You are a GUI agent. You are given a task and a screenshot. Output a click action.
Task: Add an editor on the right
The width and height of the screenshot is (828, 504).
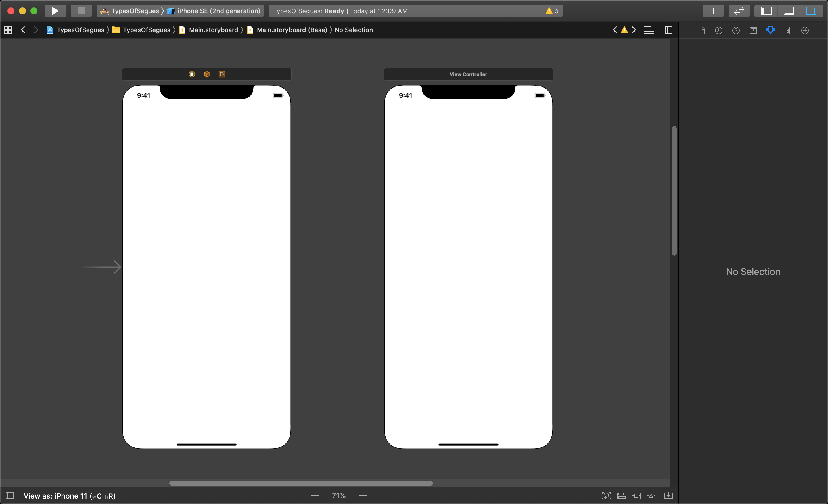669,30
